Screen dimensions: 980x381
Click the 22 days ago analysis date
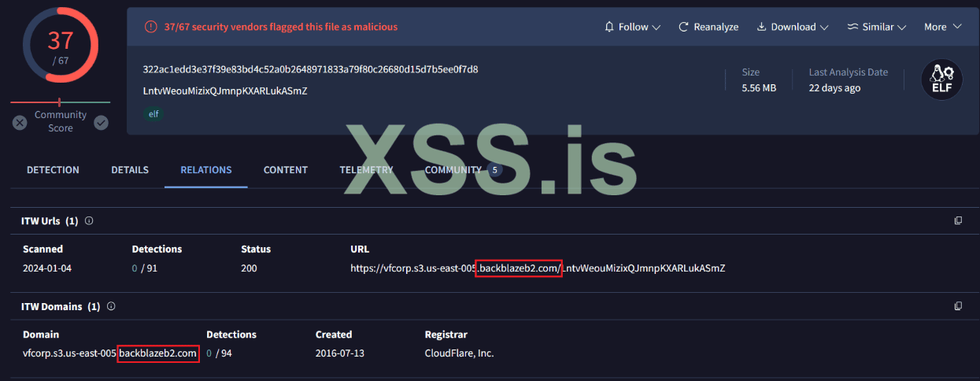834,88
